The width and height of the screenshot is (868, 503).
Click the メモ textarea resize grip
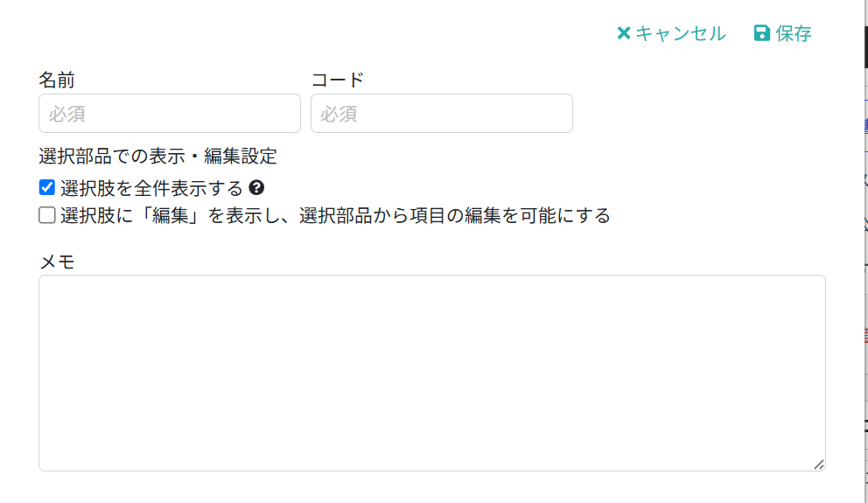click(x=819, y=465)
